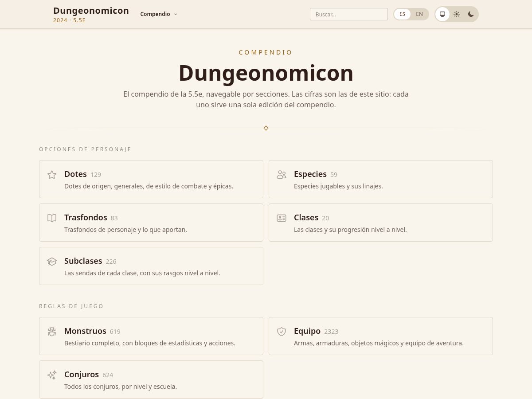Switch to dark theme moon icon
Screen dimensions: 532x399
pyautogui.click(x=471, y=14)
